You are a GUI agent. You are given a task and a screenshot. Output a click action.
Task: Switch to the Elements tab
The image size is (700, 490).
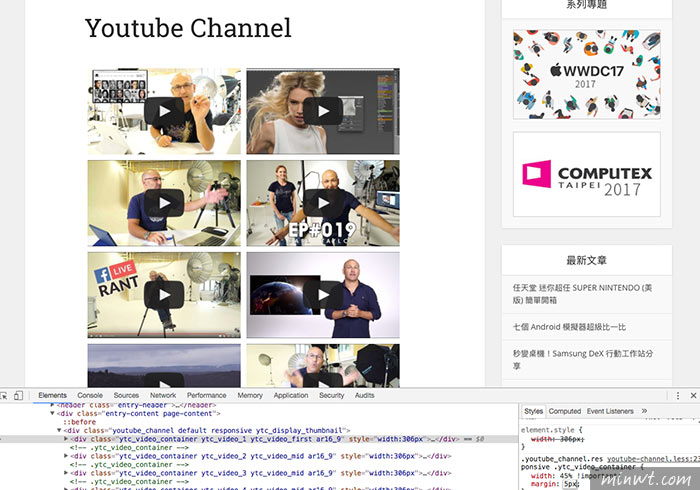tap(52, 395)
